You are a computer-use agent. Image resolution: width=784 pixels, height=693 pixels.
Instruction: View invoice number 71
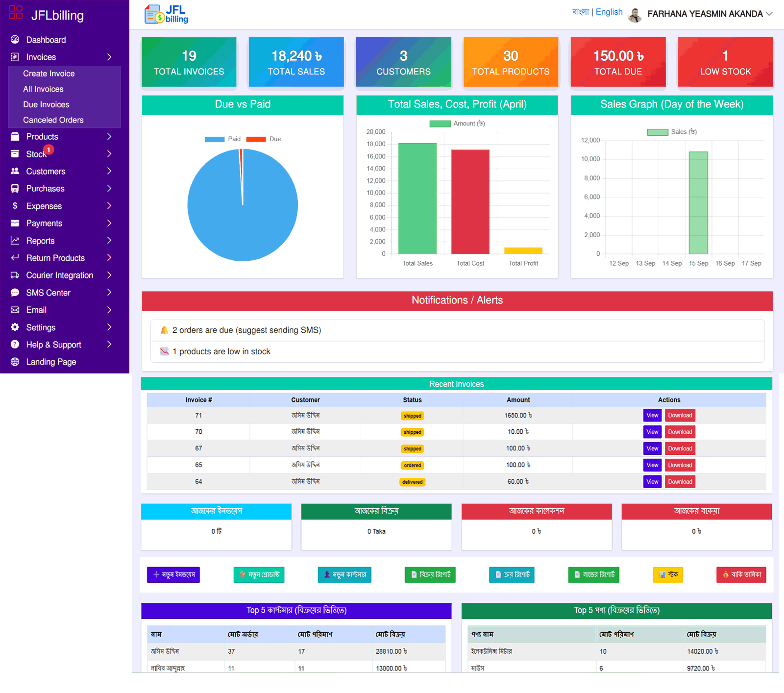[x=652, y=416]
